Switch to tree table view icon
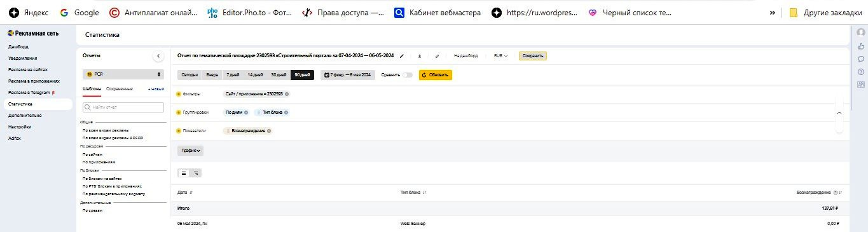Screen dimensions: 868x232 pyautogui.click(x=196, y=172)
